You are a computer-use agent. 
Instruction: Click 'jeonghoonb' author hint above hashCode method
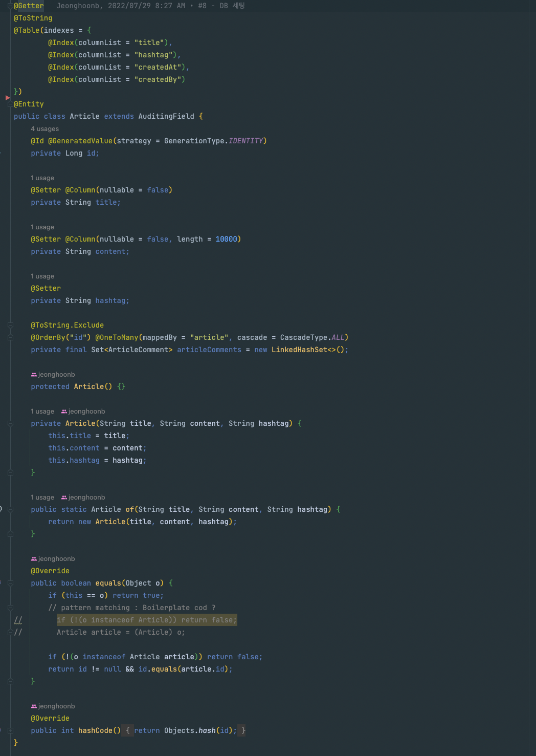coord(56,706)
